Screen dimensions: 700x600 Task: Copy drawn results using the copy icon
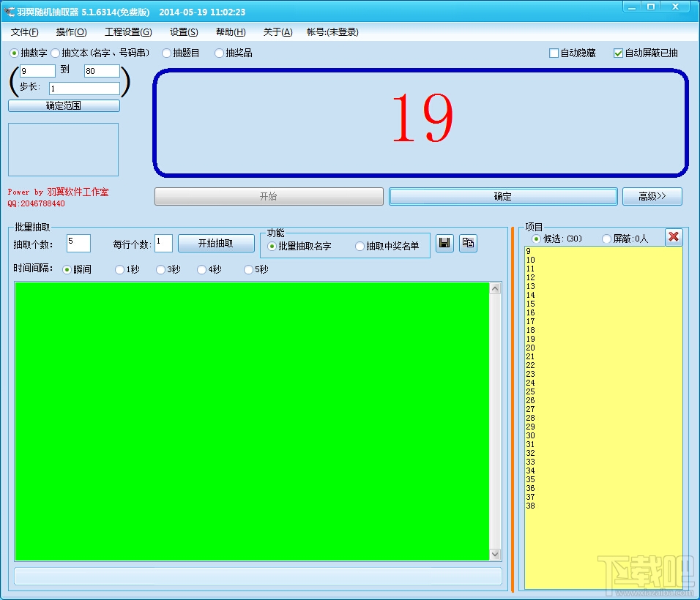click(468, 244)
